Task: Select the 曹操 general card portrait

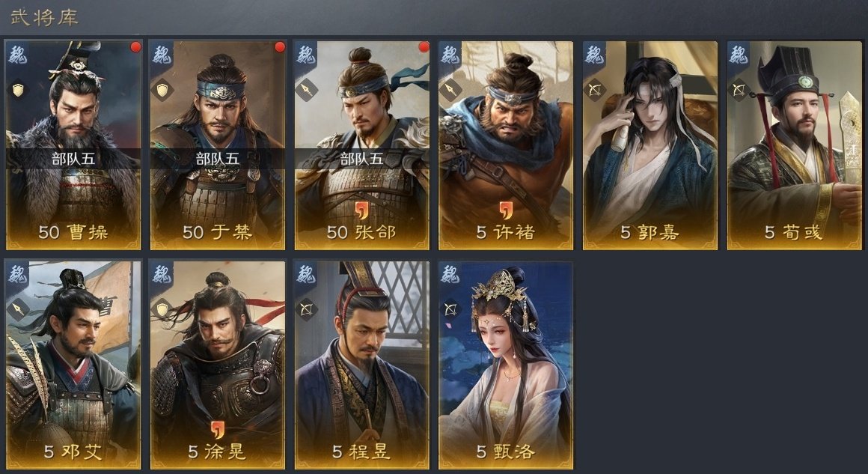Action: pos(73,145)
